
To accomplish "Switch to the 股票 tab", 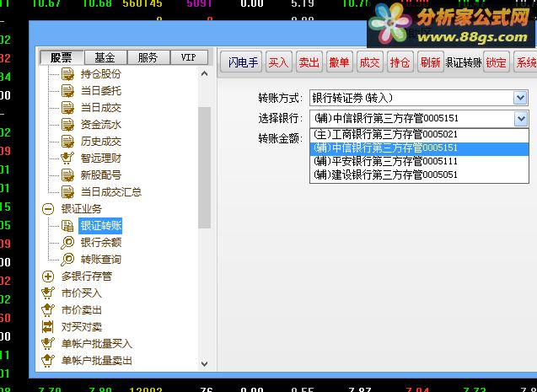I will click(x=62, y=57).
